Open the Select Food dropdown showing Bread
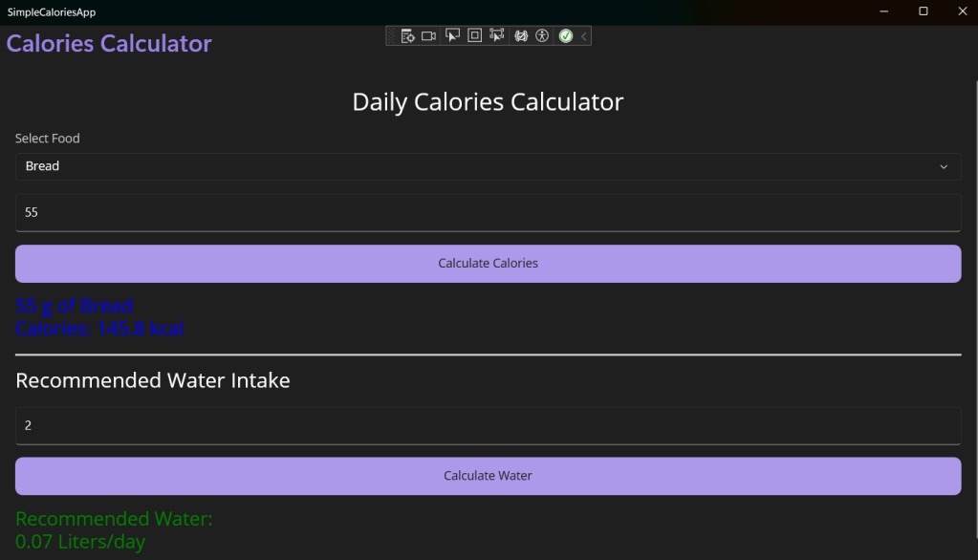This screenshot has width=978, height=560. tap(488, 166)
